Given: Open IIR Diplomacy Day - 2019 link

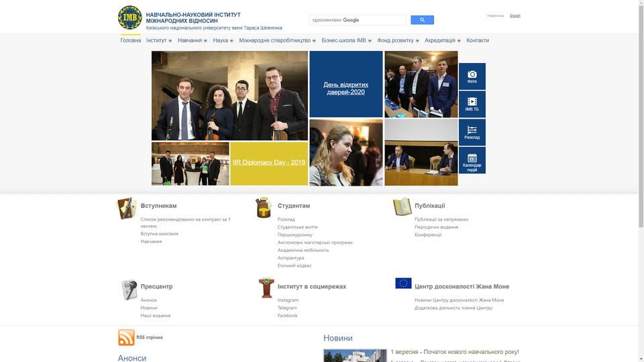Looking at the screenshot, I should 269,162.
